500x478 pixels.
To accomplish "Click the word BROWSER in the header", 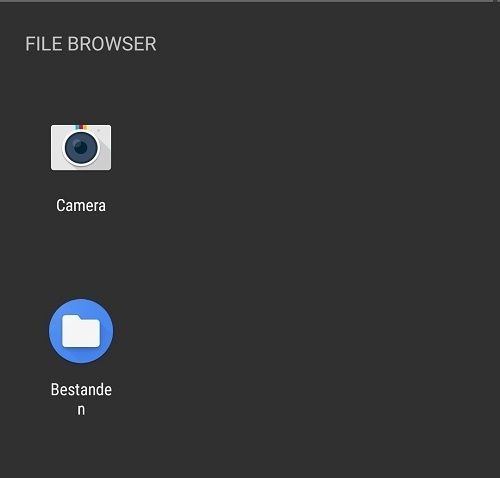I will click(x=112, y=44).
